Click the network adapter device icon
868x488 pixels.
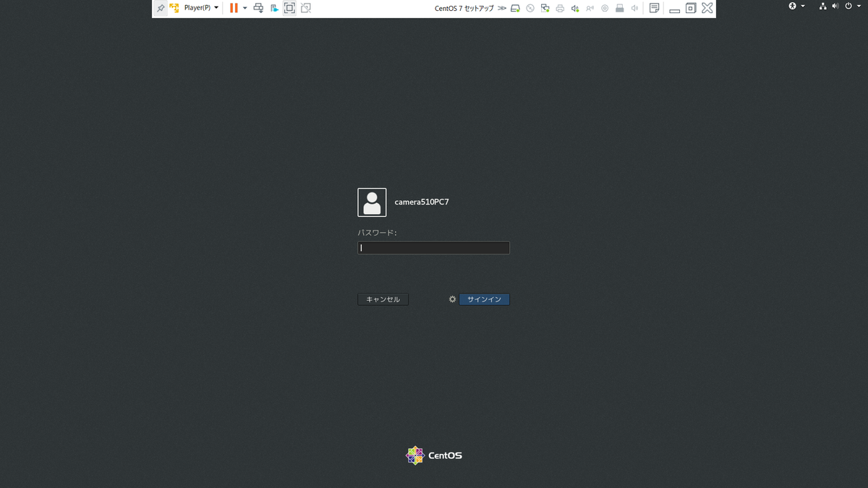[x=545, y=9]
